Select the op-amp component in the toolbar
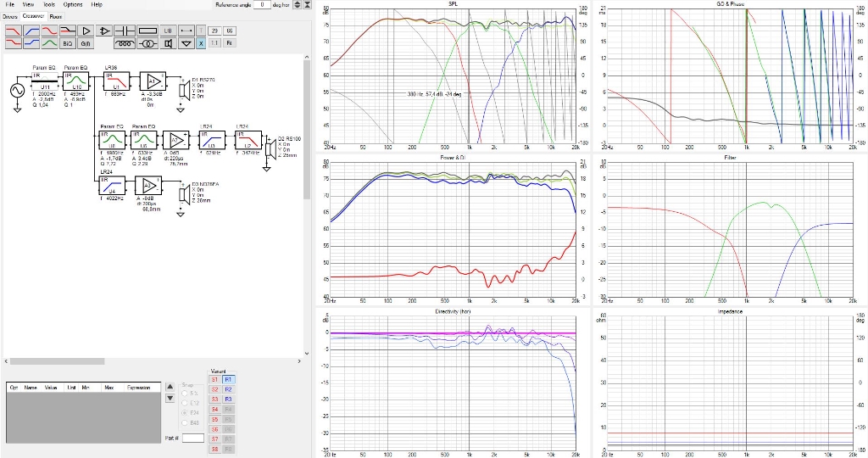Viewport: 868px width, 458px height. [x=104, y=31]
